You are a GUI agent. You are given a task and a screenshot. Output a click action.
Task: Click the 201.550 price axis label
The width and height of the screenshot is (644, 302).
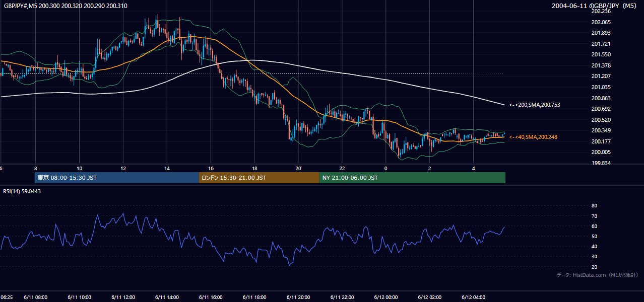point(601,54)
